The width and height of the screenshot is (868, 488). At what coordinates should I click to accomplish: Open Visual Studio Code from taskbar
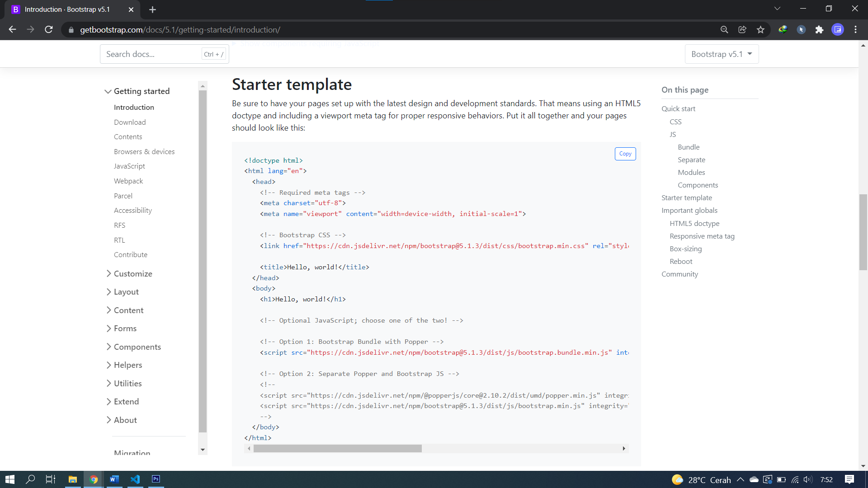(135, 479)
